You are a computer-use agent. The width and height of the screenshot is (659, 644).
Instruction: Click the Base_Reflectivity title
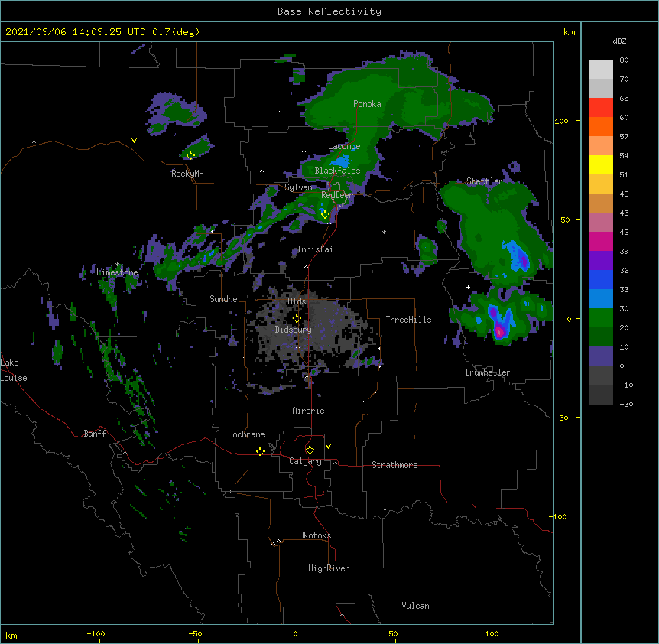coord(329,11)
